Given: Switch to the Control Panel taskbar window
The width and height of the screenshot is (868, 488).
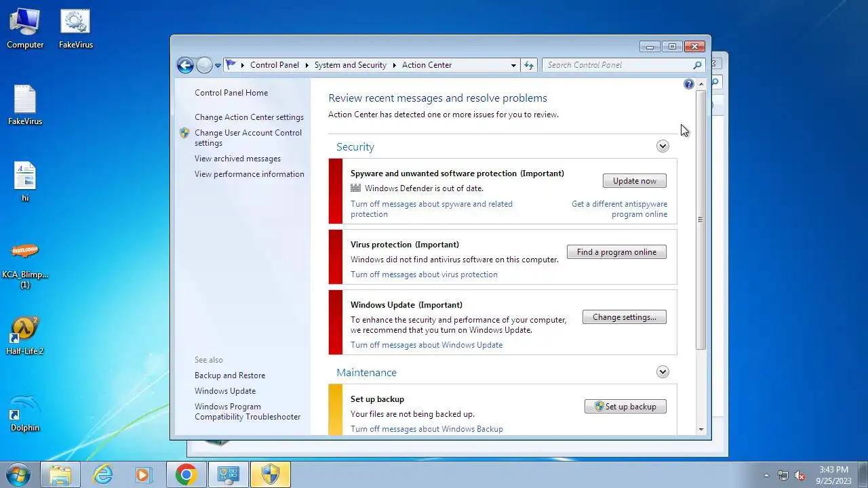Looking at the screenshot, I should pos(229,475).
